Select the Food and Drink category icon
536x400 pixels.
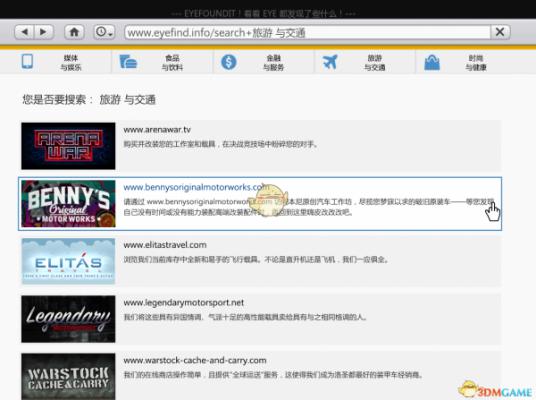(128, 62)
